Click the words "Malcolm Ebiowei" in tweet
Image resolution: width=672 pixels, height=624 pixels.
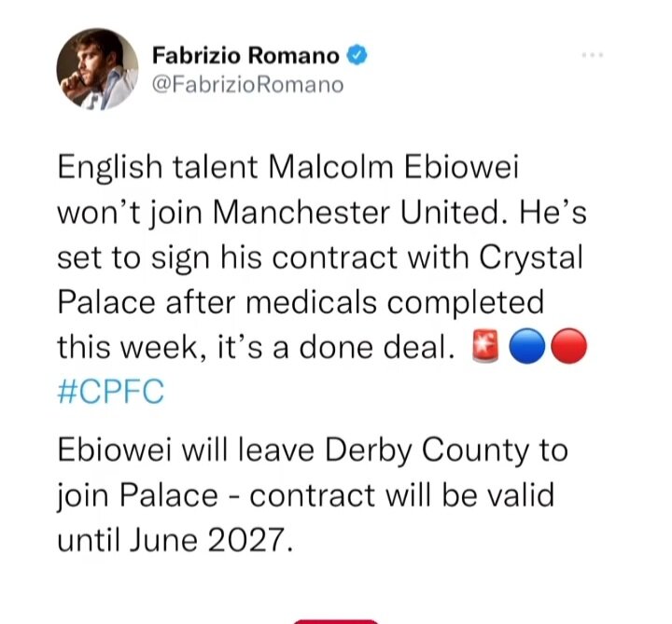click(394, 166)
